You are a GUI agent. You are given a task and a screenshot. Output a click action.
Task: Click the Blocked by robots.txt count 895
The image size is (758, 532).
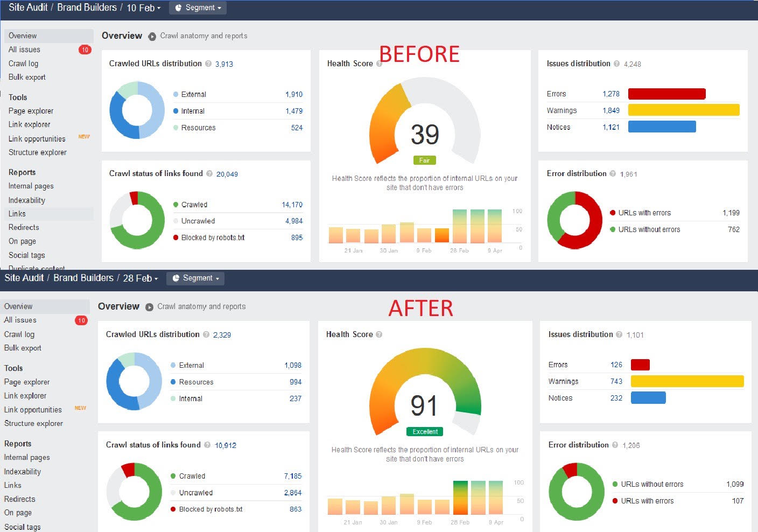click(x=297, y=237)
